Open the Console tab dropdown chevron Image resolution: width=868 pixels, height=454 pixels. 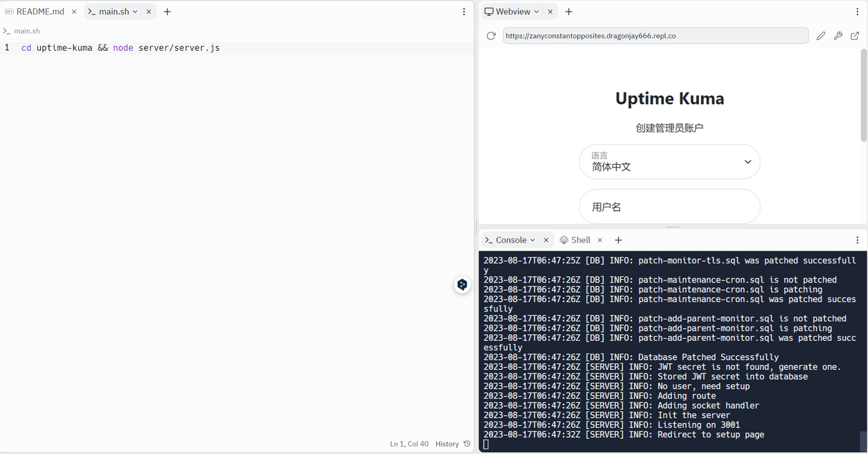coord(532,240)
